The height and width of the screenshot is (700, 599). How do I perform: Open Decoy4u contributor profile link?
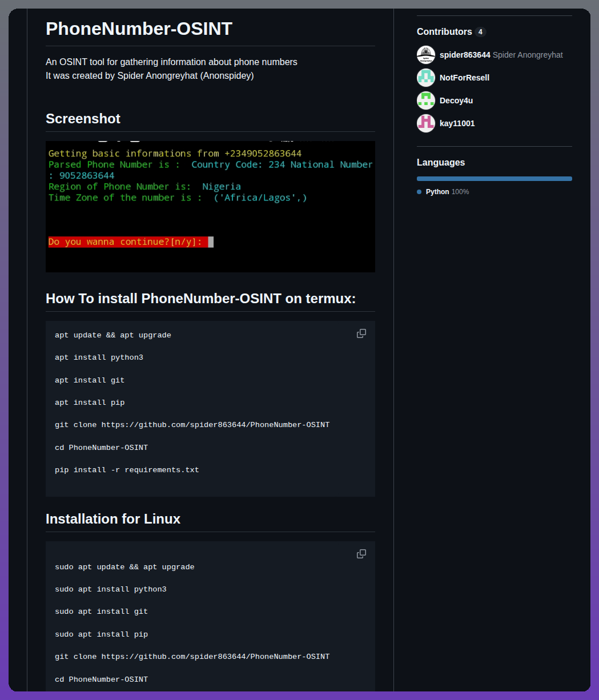pos(456,100)
